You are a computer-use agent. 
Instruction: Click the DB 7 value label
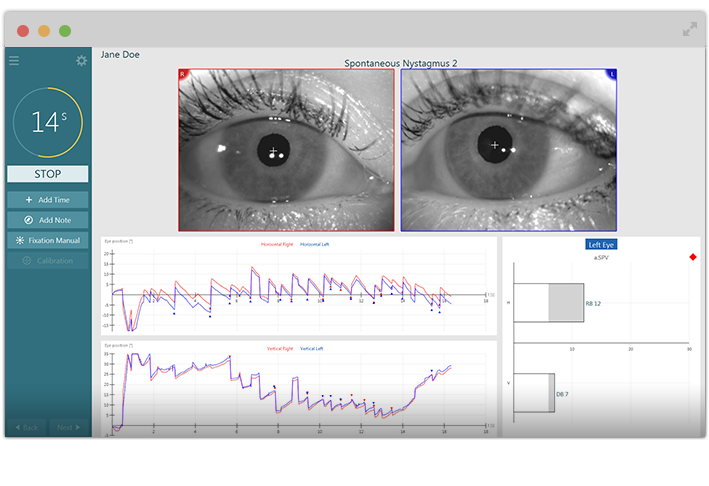pyautogui.click(x=562, y=394)
